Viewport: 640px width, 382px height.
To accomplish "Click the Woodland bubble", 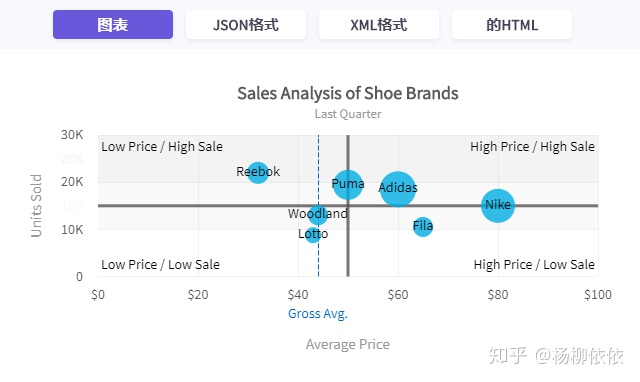I will pos(318,215).
